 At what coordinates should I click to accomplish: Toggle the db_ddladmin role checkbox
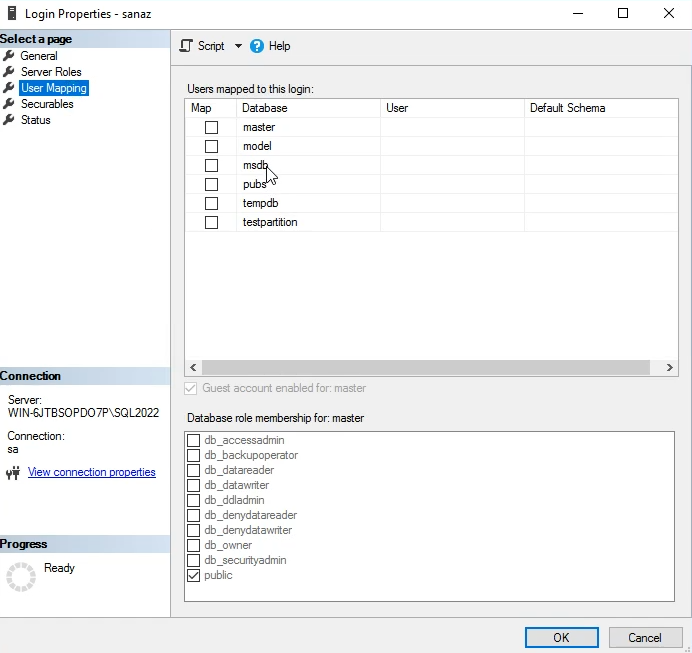coord(193,500)
